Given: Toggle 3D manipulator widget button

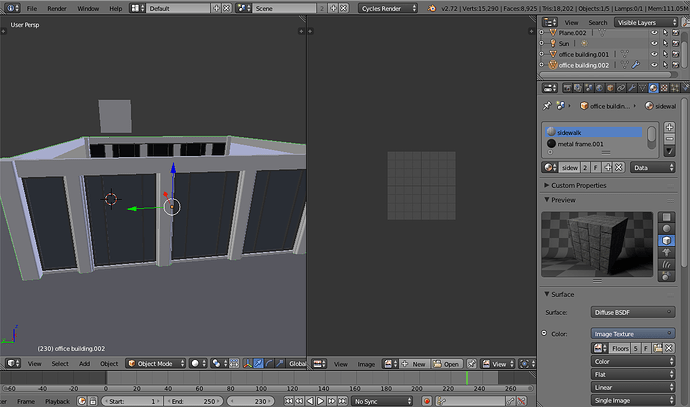Looking at the screenshot, I should (247, 363).
